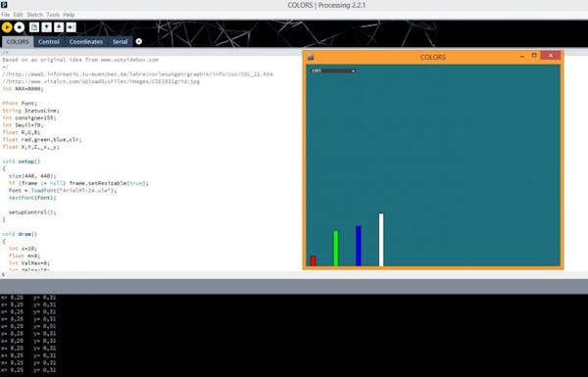Click the frame.setResizable(true) code line
588x377 pixels.
click(x=78, y=183)
